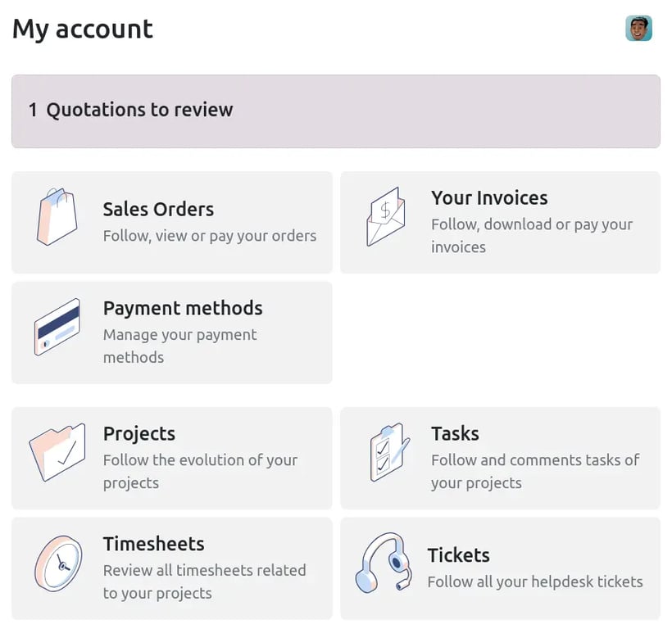Open the Timesheets card
The width and height of the screenshot is (672, 629).
coord(171,568)
